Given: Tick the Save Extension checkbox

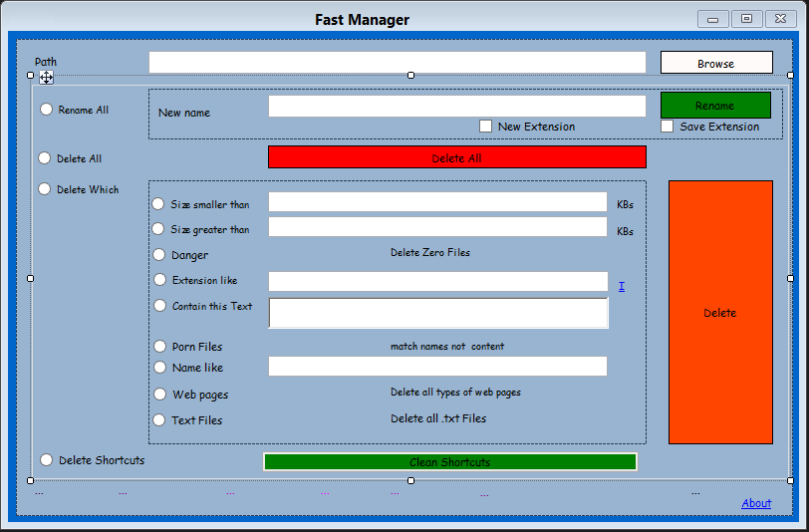Looking at the screenshot, I should [x=668, y=127].
